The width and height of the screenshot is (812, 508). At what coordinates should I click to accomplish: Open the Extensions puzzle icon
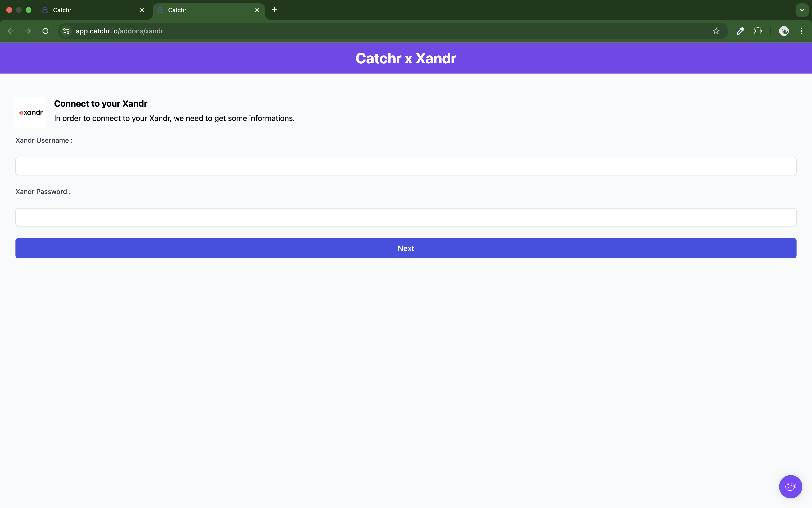[x=758, y=31]
